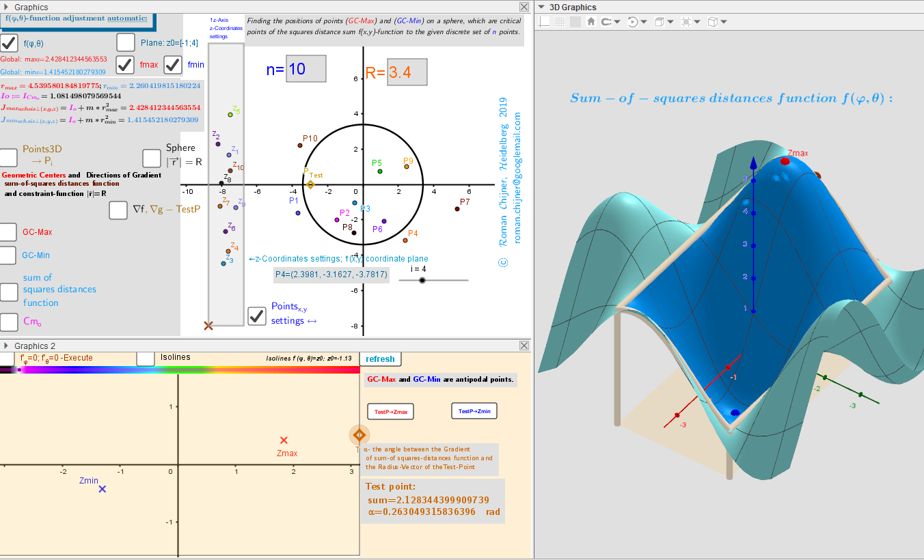The width and height of the screenshot is (924, 560).
Task: Click the clipping box icon
Action: click(685, 22)
